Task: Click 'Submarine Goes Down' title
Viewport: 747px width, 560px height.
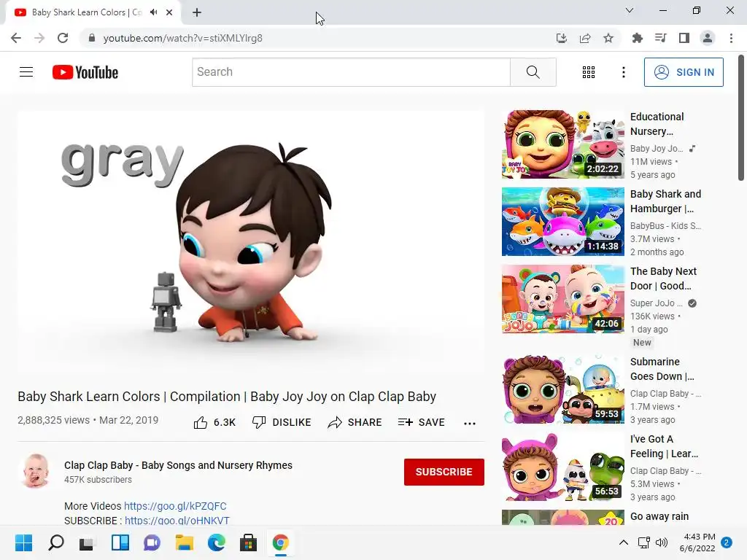Action: 662,369
